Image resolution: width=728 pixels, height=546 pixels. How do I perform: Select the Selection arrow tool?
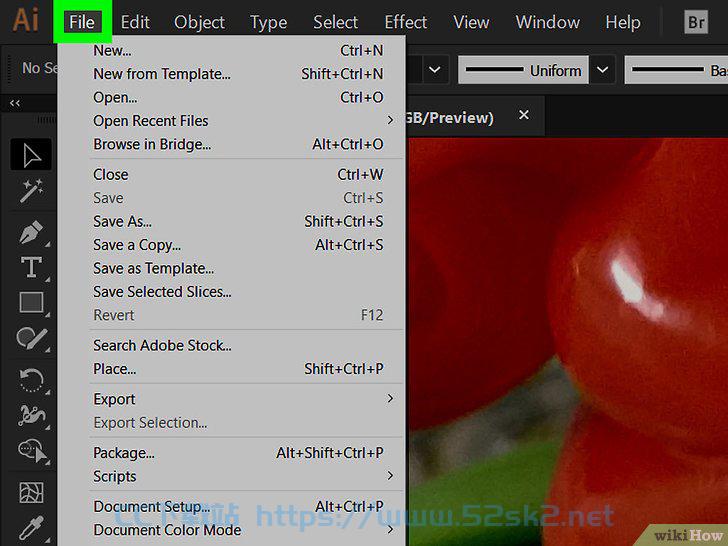coord(31,154)
